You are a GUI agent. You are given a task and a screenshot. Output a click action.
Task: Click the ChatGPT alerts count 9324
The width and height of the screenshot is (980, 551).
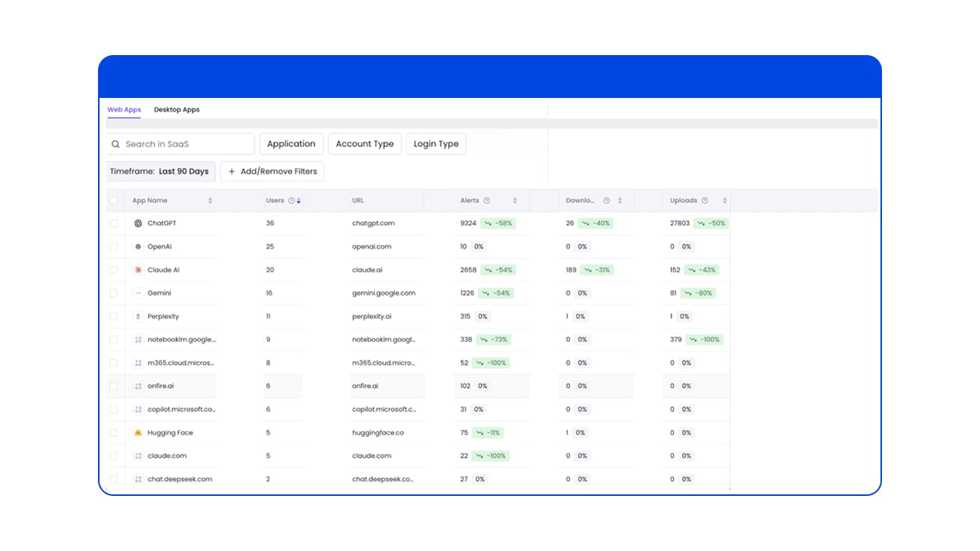point(468,223)
